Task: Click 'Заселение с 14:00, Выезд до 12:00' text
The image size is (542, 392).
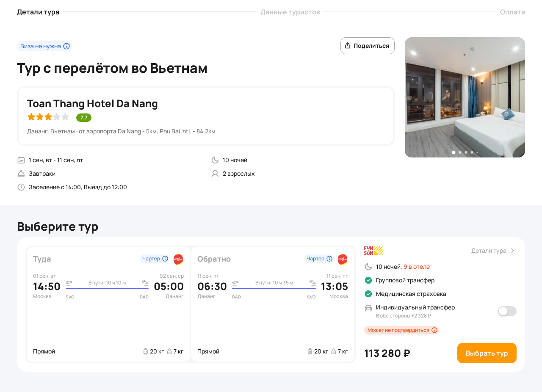Action: pos(78,187)
